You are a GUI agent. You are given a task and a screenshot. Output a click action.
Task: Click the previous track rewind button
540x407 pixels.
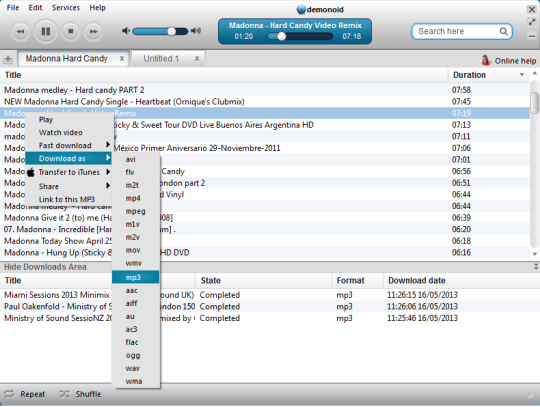(21, 32)
